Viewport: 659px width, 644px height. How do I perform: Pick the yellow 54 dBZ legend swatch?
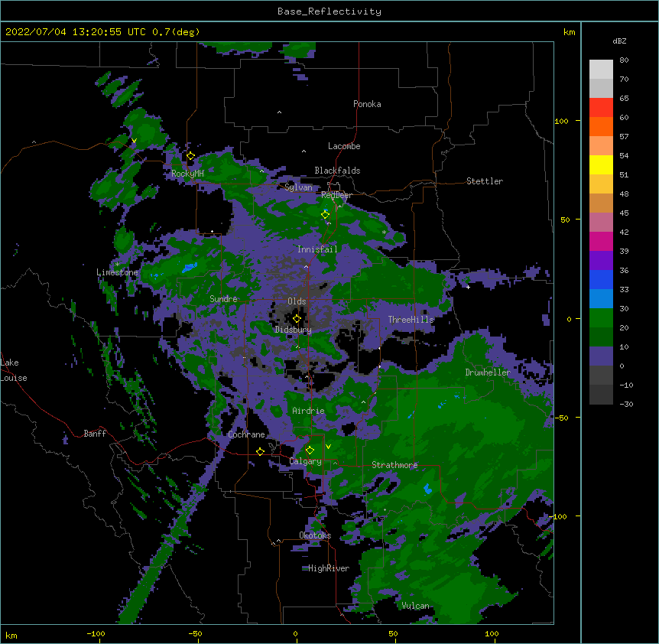[x=601, y=164]
